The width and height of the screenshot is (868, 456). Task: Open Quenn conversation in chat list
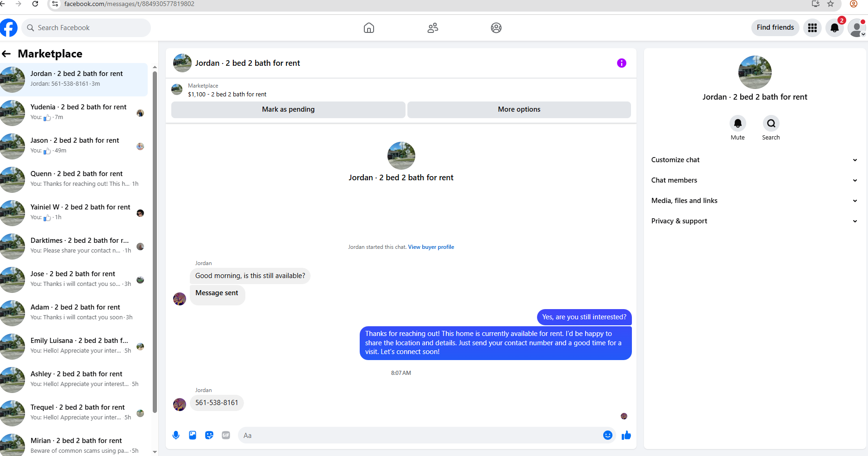[74, 179]
